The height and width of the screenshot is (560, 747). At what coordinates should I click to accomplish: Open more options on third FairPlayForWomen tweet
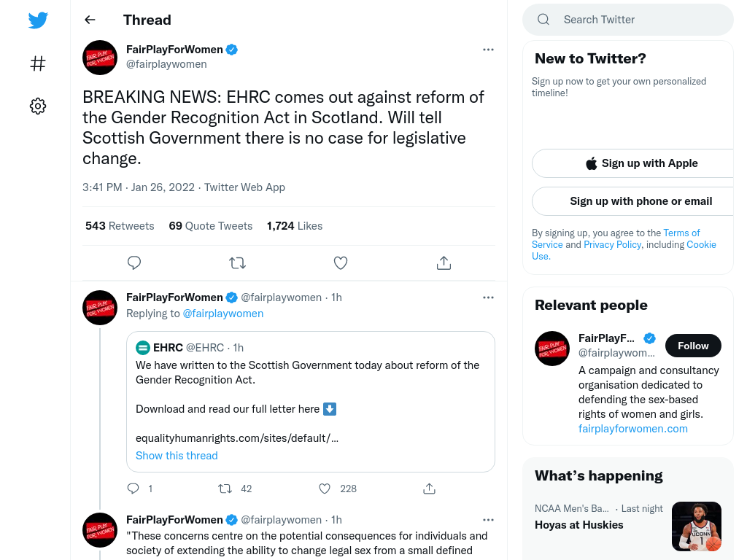click(488, 520)
